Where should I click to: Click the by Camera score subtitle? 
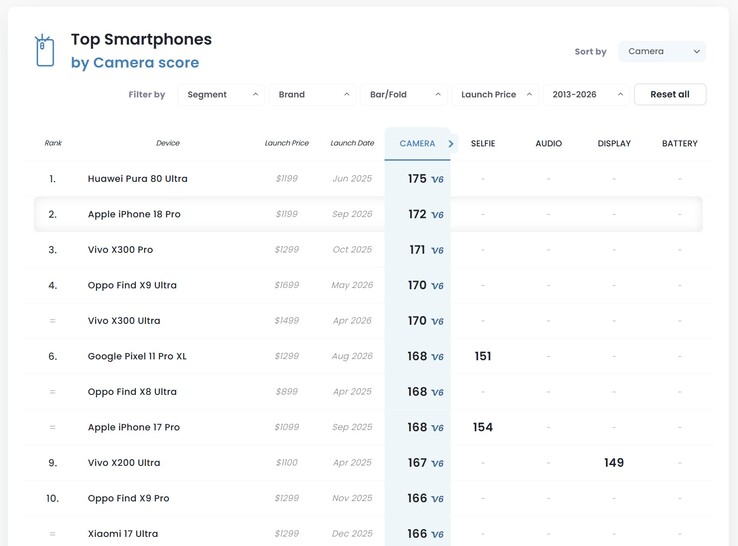(x=135, y=63)
